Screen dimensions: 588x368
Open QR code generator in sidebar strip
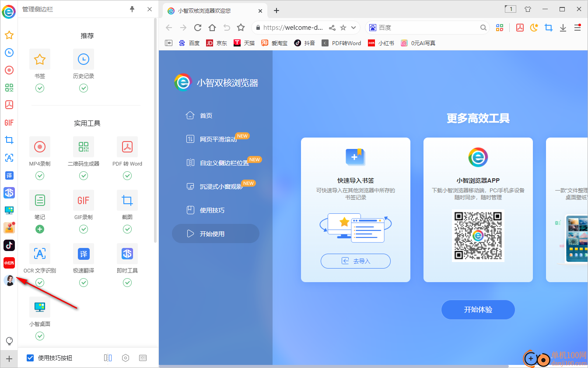coord(9,88)
